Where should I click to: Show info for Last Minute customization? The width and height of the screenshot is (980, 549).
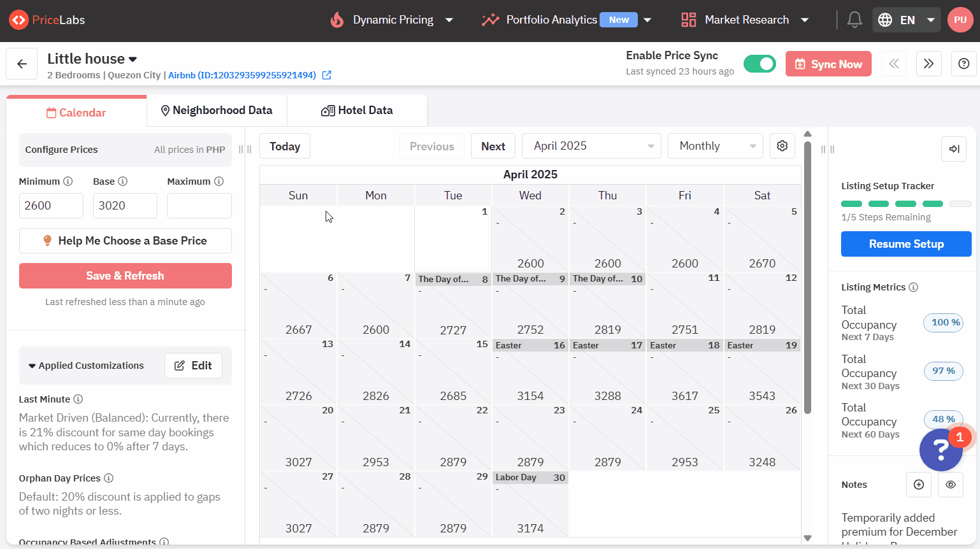[78, 399]
